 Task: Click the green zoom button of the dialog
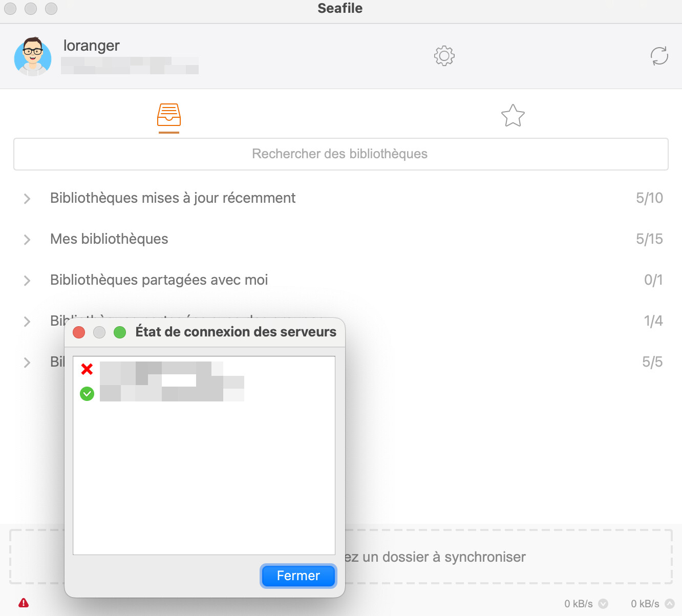(x=120, y=332)
